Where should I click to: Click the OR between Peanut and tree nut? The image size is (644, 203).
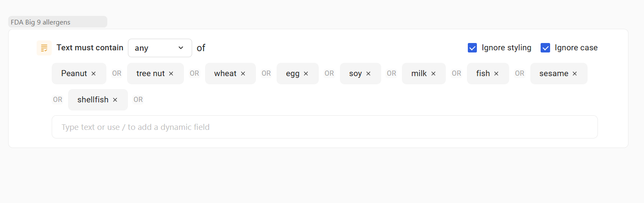pos(117,74)
